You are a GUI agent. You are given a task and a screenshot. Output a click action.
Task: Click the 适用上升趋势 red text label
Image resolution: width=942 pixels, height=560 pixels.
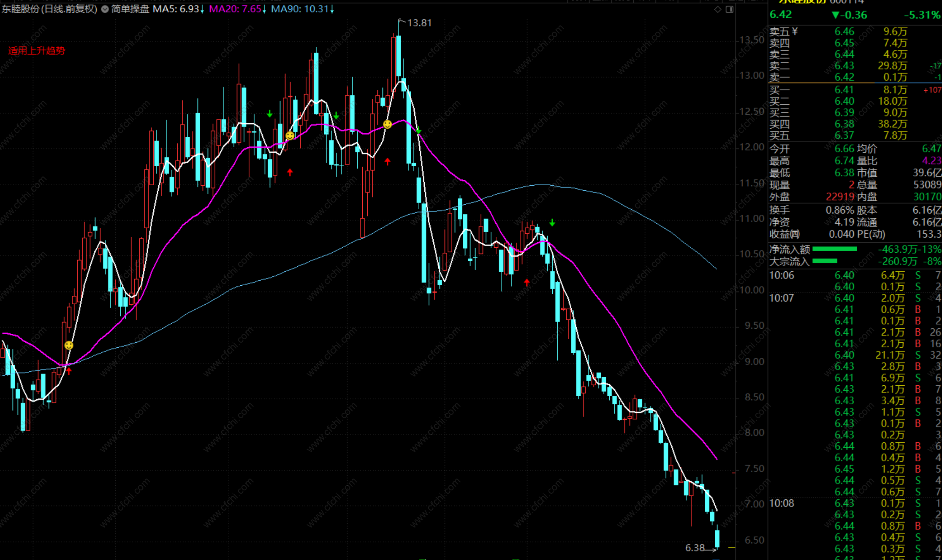pos(37,51)
